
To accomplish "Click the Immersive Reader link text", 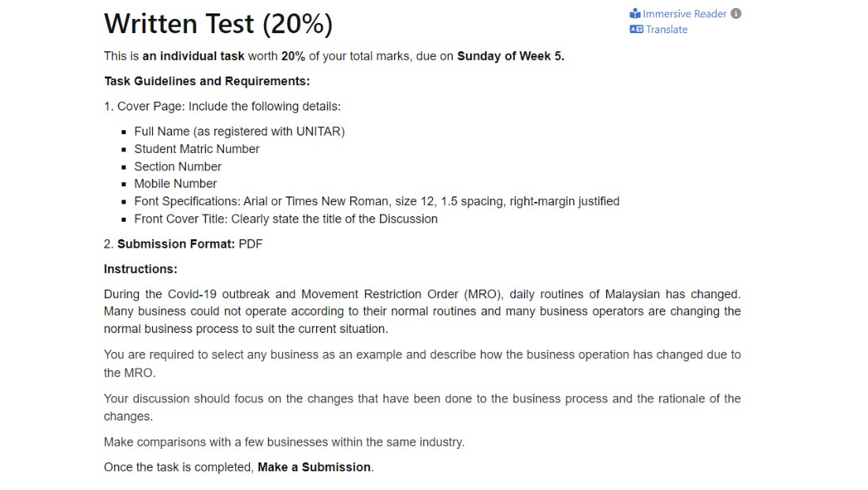I will tap(683, 13).
